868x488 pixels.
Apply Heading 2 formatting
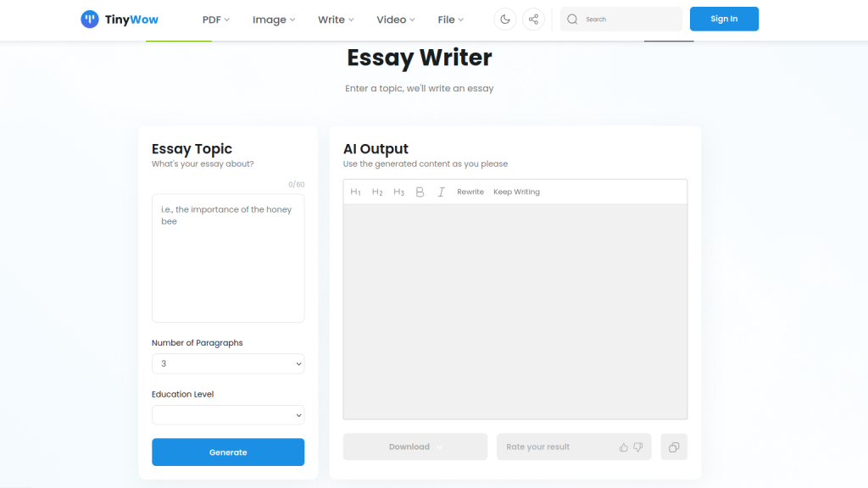click(x=377, y=192)
